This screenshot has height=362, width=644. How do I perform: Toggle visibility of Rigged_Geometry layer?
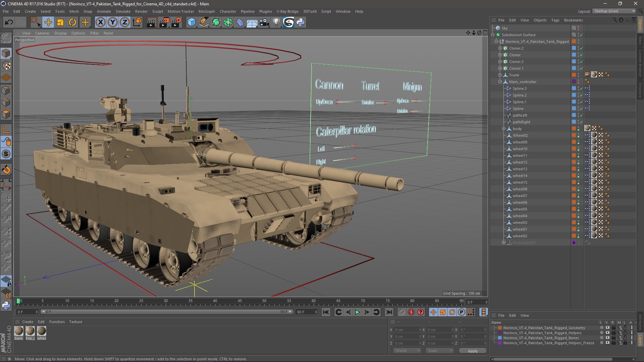coord(607,328)
